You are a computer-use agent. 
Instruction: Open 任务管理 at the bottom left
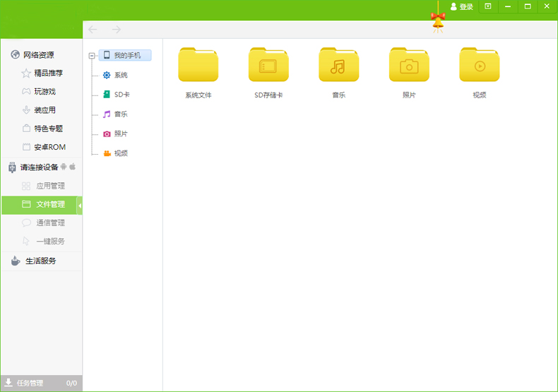(x=30, y=383)
